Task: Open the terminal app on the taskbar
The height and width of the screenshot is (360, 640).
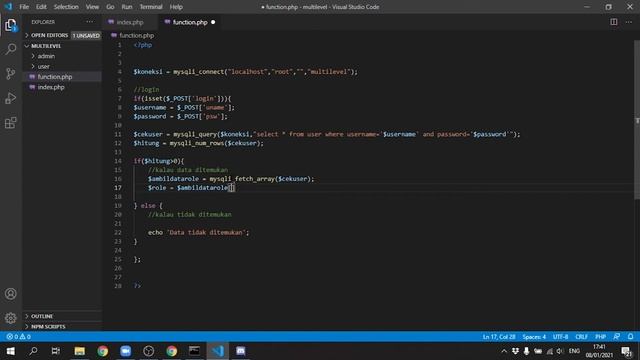Action: coord(194,351)
